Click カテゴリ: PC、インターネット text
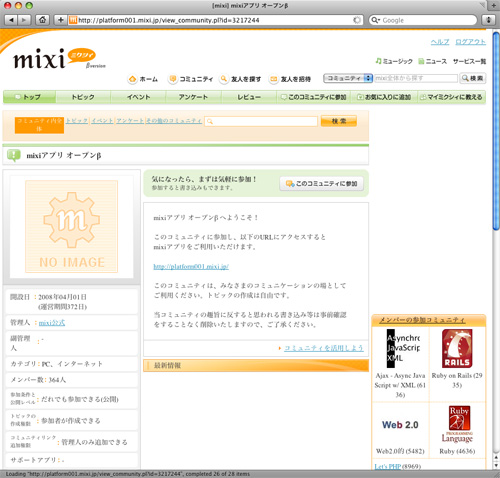The height and width of the screenshot is (478, 500). (x=56, y=364)
